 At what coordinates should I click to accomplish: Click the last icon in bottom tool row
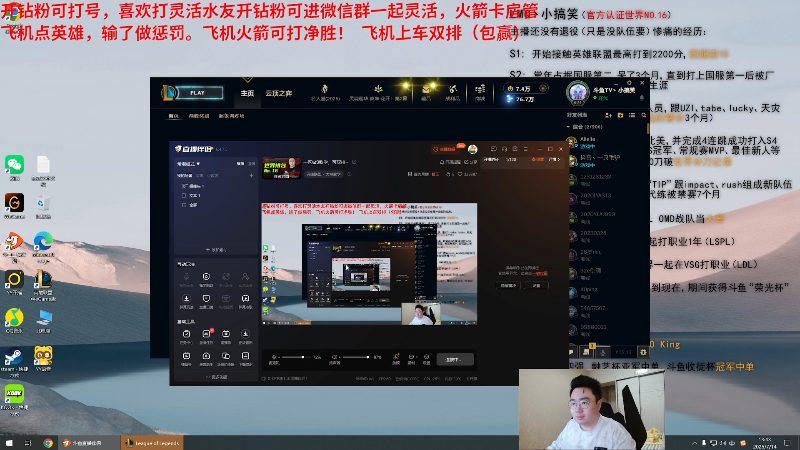245,356
